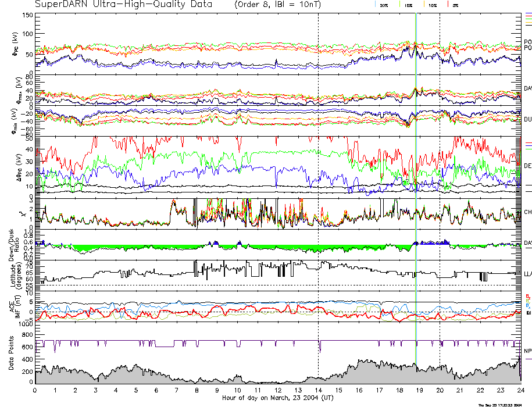Click the dashed vertical line at hour 20
This screenshot has height=407, width=532.
(x=440, y=174)
